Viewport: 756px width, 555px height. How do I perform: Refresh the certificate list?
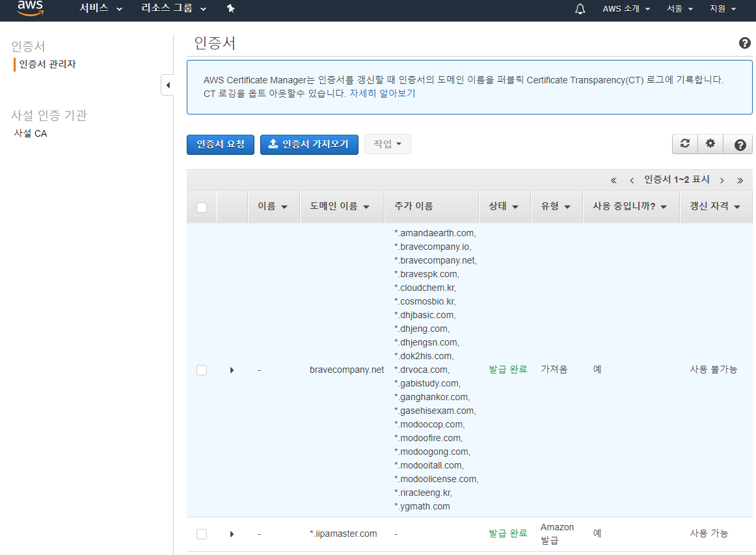tap(684, 144)
